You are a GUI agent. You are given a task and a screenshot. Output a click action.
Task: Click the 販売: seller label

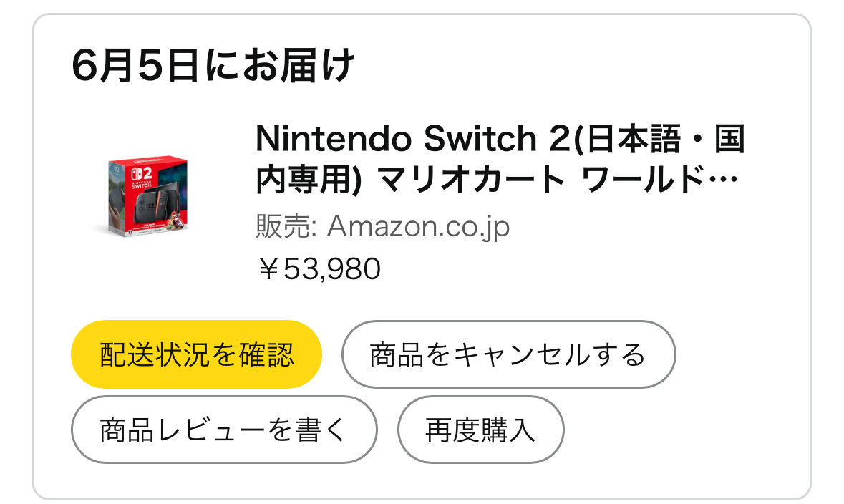286,226
